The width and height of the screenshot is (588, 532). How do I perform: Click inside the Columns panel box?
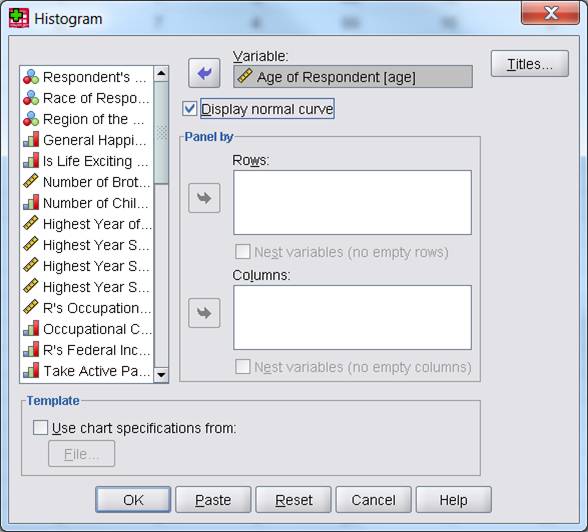(352, 318)
